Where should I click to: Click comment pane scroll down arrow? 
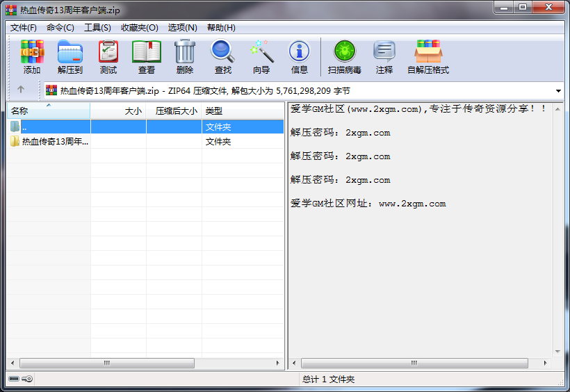pos(557,351)
